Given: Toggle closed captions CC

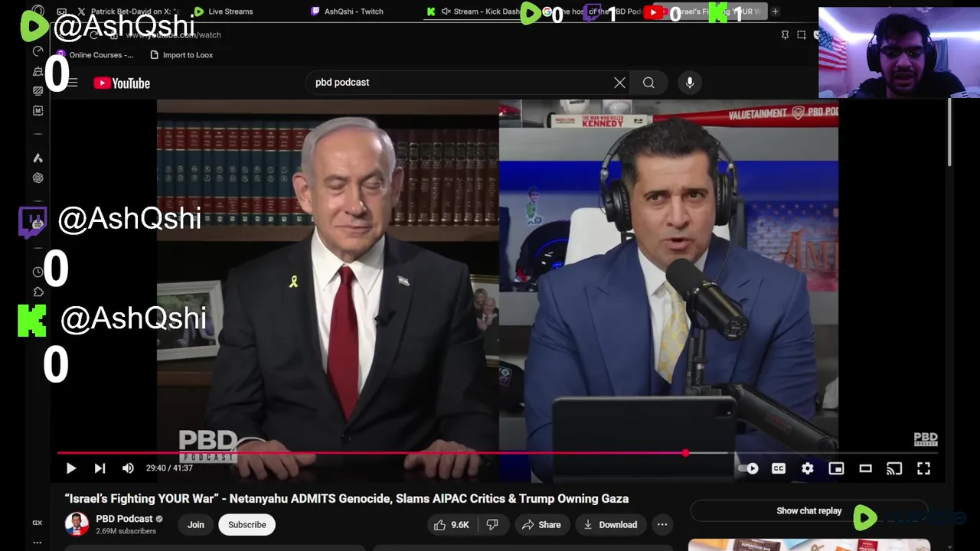Looking at the screenshot, I should (779, 468).
